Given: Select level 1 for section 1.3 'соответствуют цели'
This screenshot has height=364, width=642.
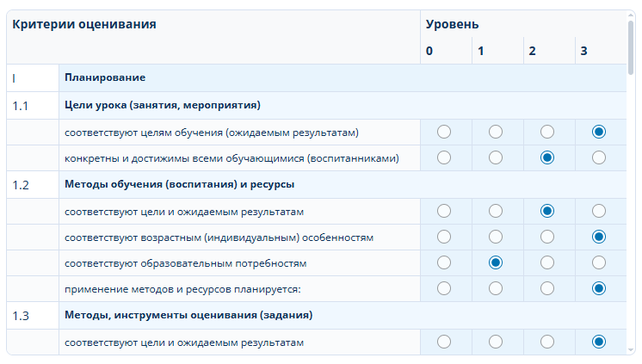Looking at the screenshot, I should (496, 342).
